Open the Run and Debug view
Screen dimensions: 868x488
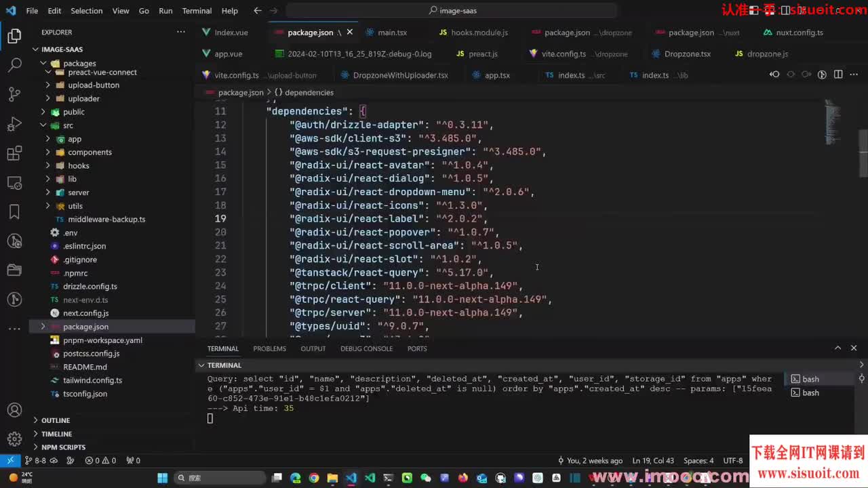pos(14,124)
